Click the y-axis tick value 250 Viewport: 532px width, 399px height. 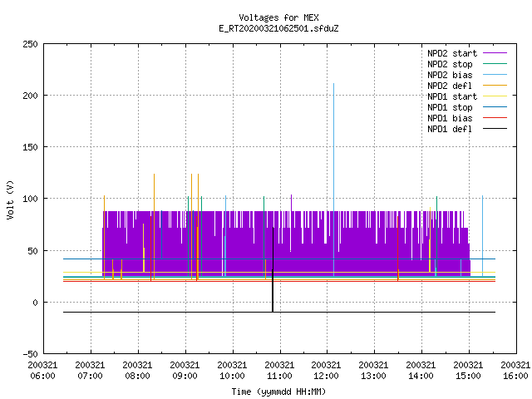[30, 44]
